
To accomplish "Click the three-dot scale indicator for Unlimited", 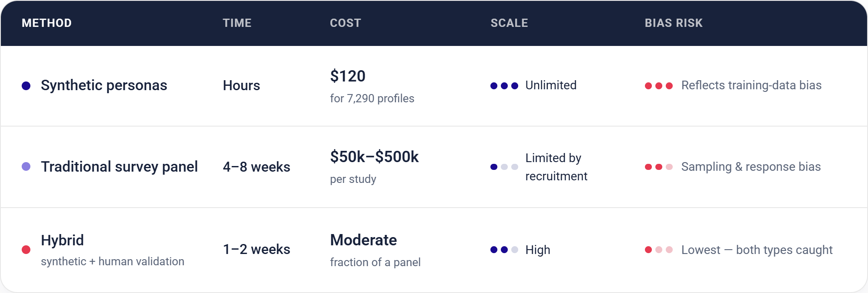I will click(504, 86).
